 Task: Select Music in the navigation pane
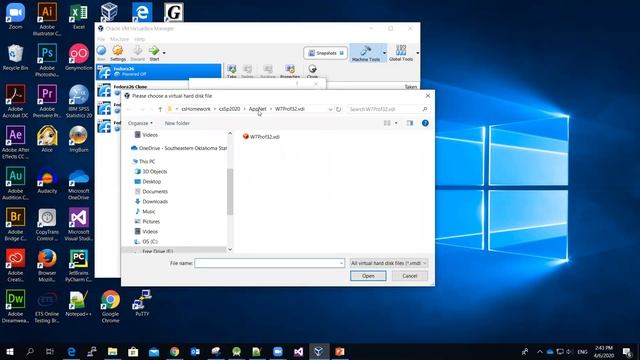(145, 211)
